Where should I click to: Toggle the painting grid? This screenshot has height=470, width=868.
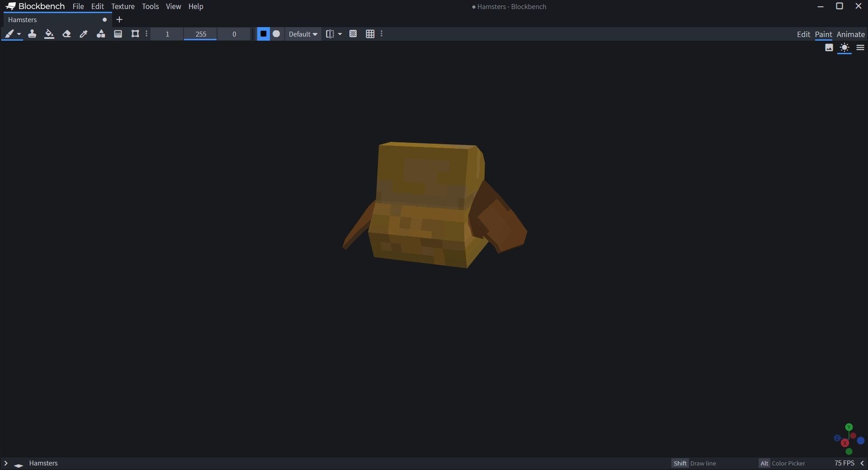(370, 34)
